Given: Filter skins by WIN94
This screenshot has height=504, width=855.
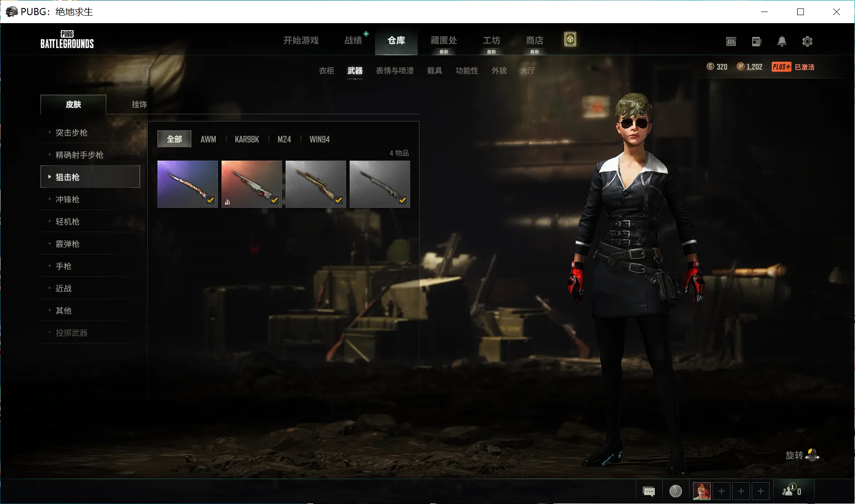Looking at the screenshot, I should [x=319, y=139].
